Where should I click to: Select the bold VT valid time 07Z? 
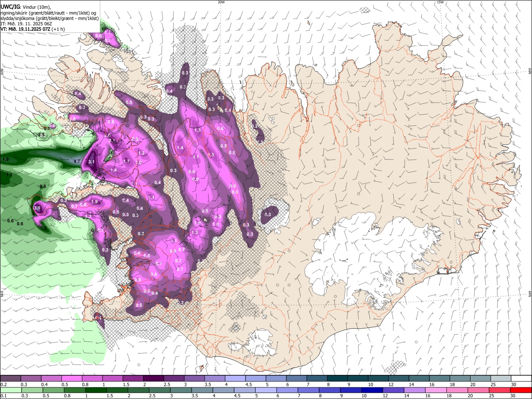point(26,29)
